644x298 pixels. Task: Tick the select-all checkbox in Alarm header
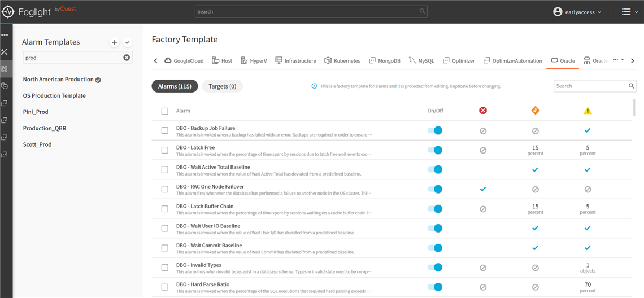(165, 111)
